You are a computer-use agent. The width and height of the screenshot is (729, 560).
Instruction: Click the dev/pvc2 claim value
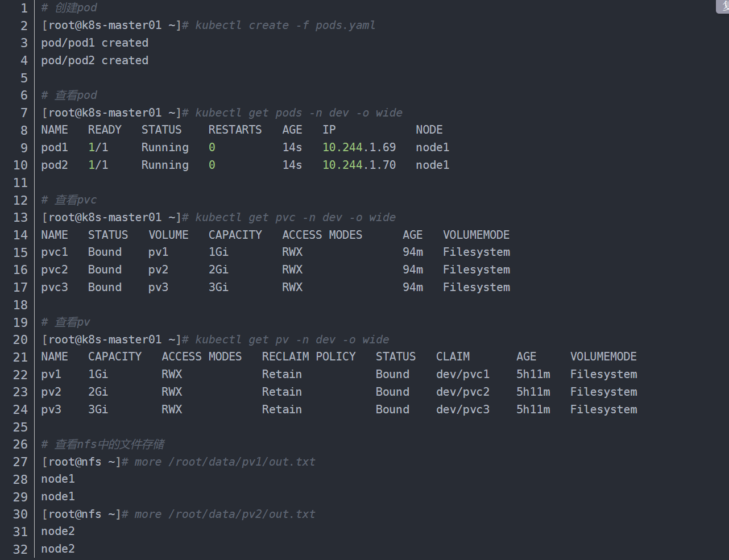[x=462, y=392]
